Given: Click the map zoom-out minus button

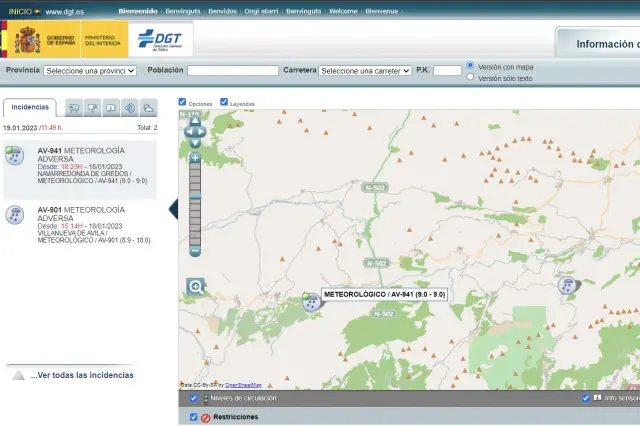Looking at the screenshot, I should click(195, 250).
